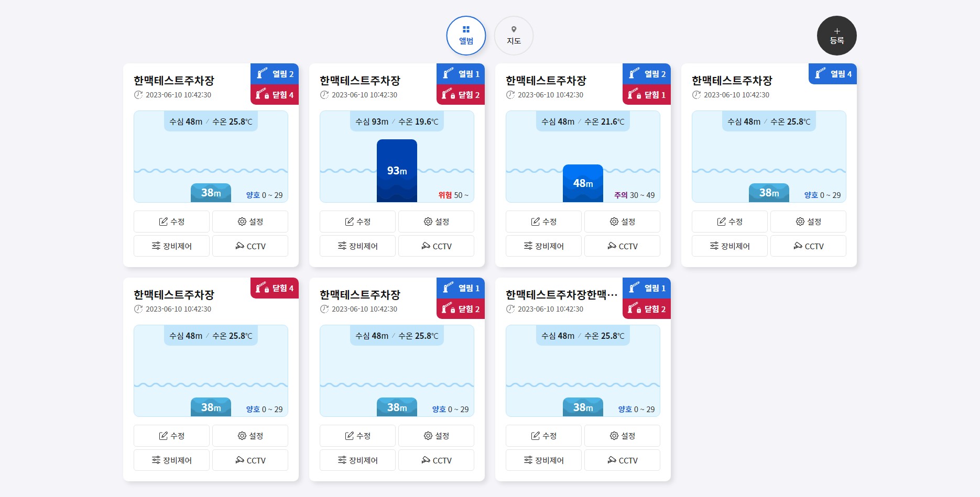Open CCTV for the truncated-name parking lot card
The height and width of the screenshot is (497, 980).
point(622,460)
